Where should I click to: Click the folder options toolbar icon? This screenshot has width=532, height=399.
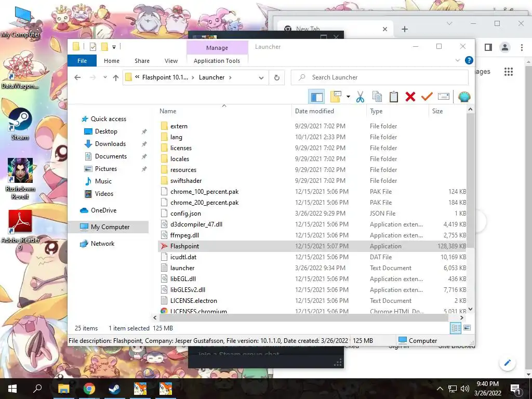coord(336,97)
